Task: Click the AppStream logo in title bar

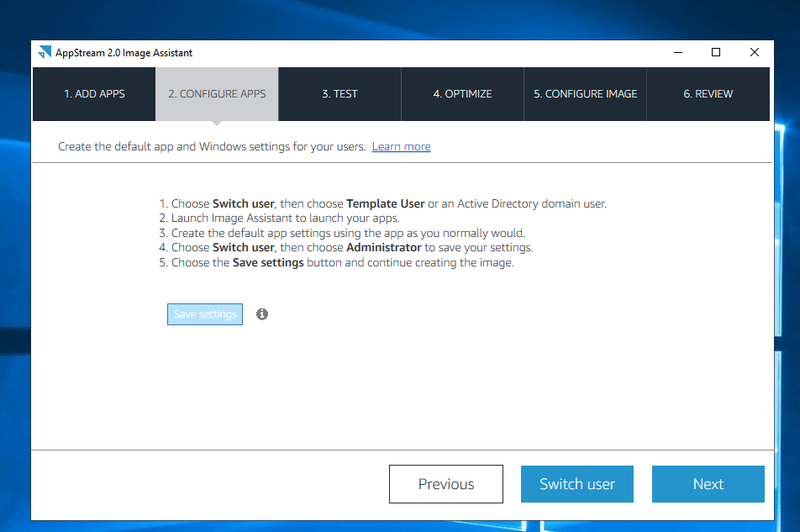Action: coord(45,52)
